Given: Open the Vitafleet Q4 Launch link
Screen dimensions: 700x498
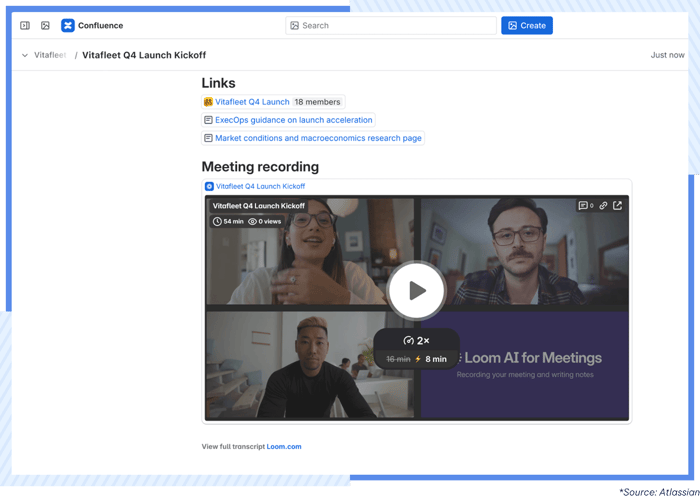Looking at the screenshot, I should click(x=252, y=102).
